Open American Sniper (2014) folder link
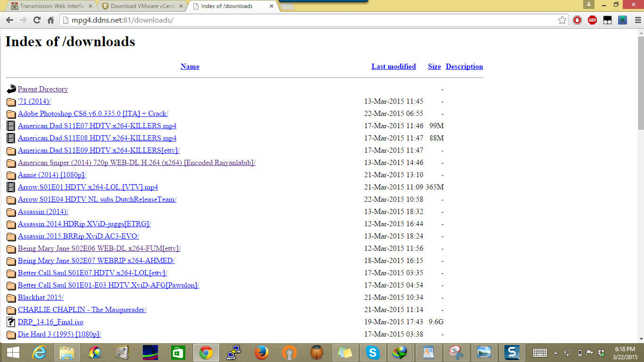The image size is (644, 362). pyautogui.click(x=137, y=163)
